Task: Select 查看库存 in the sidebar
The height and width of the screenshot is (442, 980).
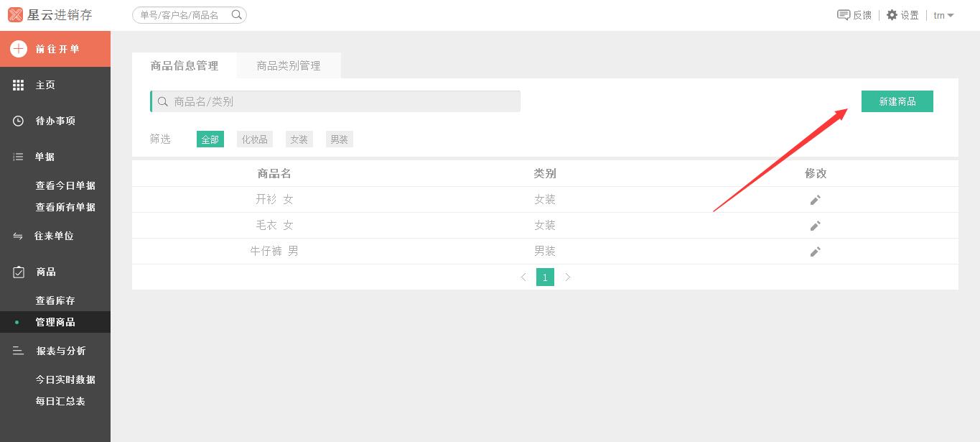Action: click(55, 300)
